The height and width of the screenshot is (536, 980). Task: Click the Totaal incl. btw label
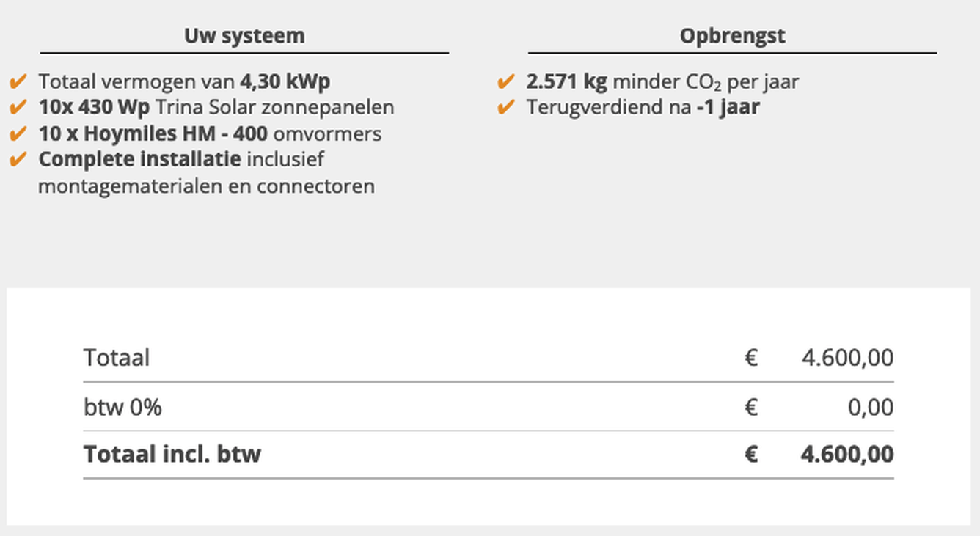point(172,455)
